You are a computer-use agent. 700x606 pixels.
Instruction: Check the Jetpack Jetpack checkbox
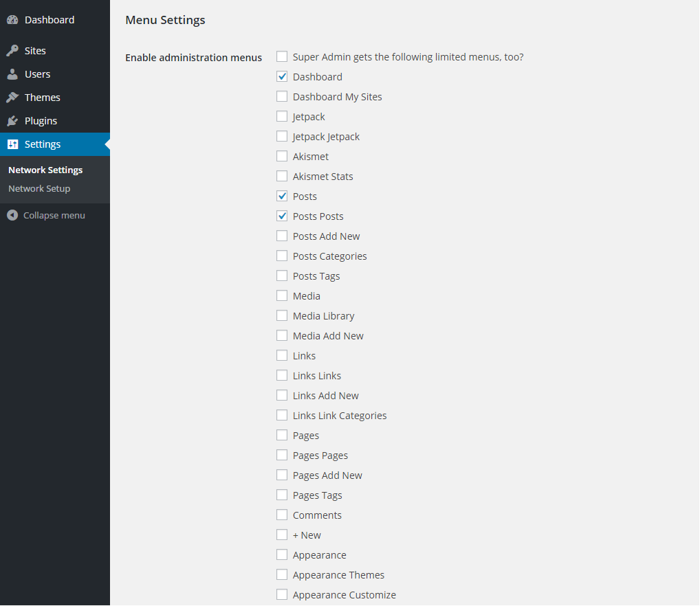pyautogui.click(x=282, y=136)
